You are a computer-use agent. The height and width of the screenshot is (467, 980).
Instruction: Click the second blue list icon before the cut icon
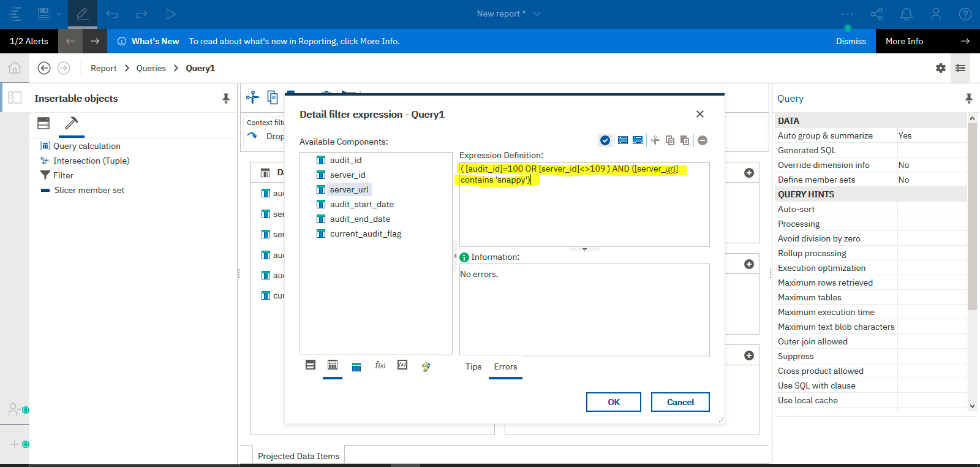(638, 140)
